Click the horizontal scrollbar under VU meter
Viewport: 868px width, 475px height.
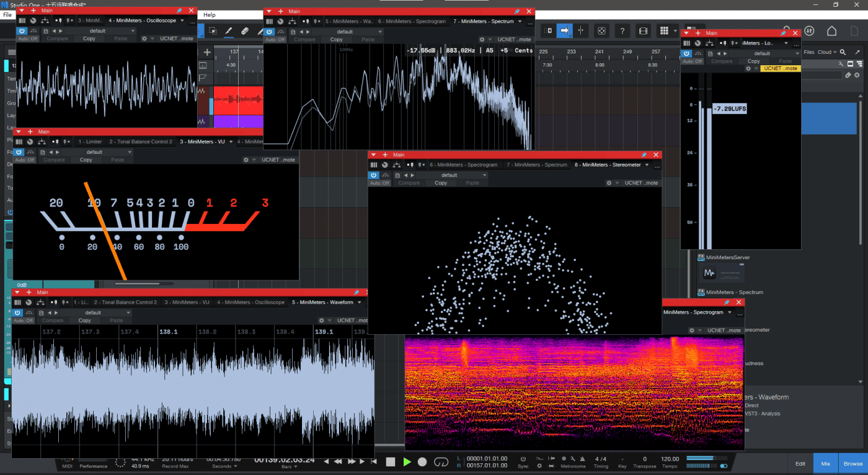tap(136, 283)
